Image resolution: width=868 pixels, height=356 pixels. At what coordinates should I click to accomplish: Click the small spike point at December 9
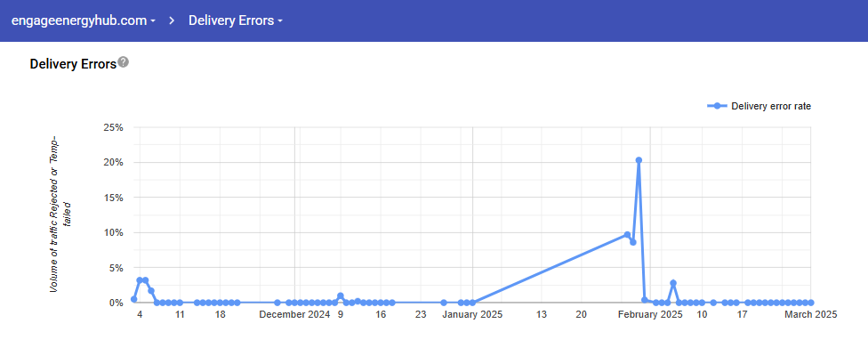click(341, 296)
